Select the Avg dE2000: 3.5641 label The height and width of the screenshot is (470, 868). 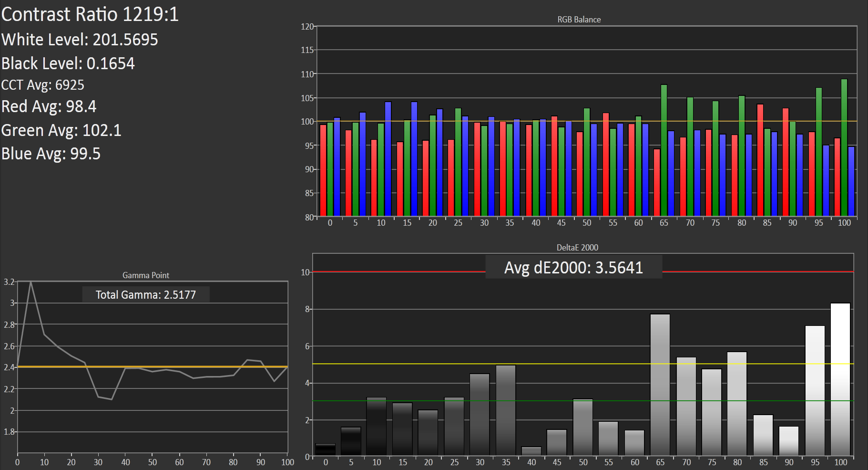[x=574, y=267]
